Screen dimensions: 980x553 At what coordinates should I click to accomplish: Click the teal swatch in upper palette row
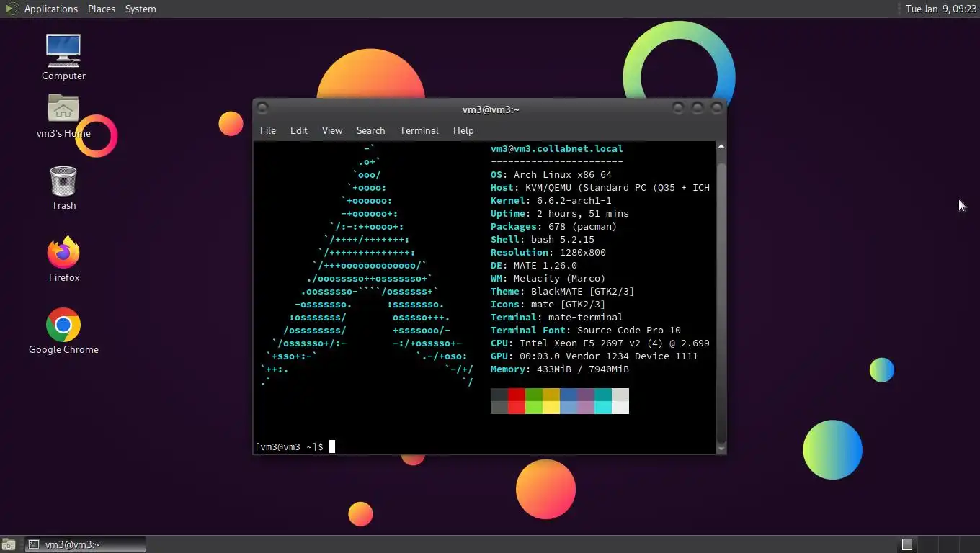coord(603,395)
